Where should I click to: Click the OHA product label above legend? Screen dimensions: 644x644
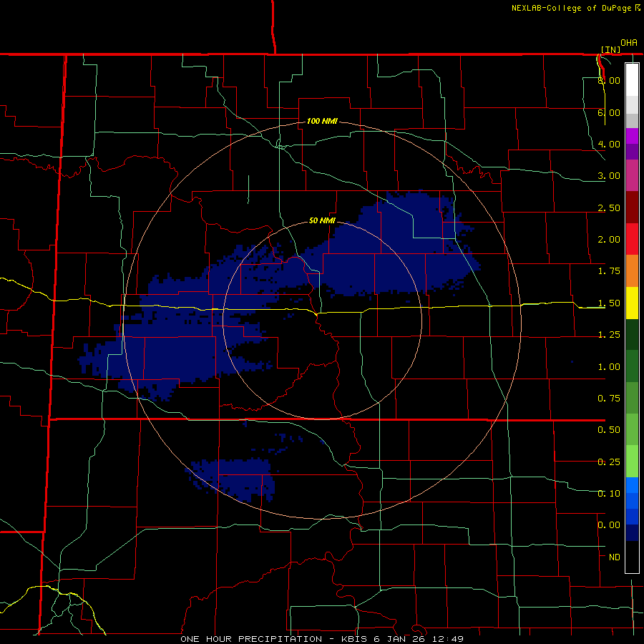[x=629, y=43]
